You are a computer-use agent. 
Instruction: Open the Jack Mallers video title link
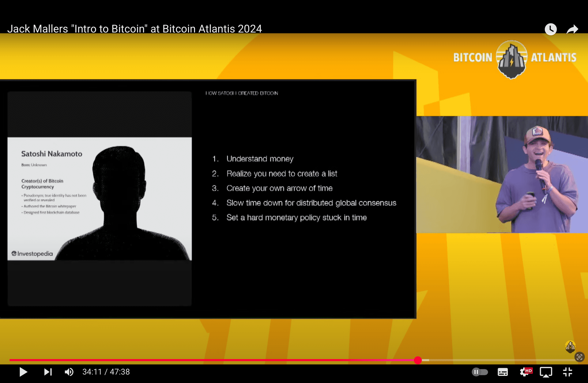tap(134, 29)
